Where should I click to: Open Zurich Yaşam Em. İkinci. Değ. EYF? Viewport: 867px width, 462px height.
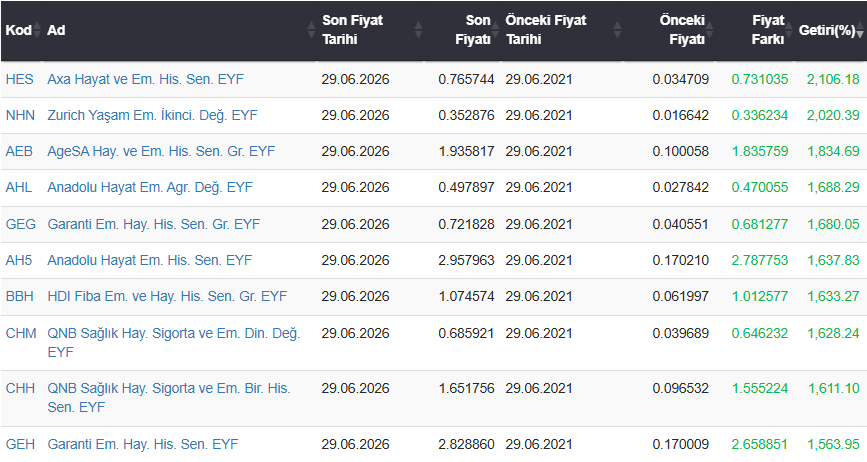click(x=153, y=115)
